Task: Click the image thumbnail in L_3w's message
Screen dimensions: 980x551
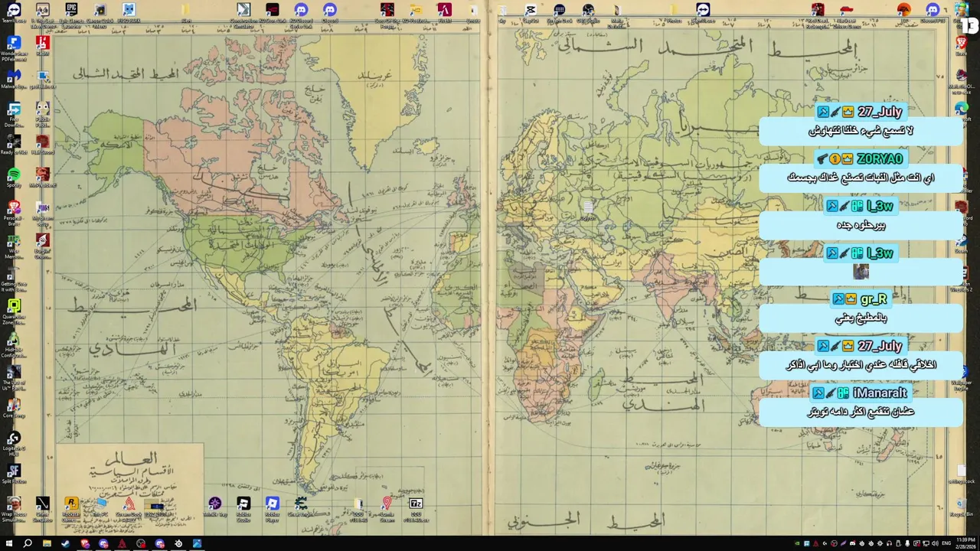Action: (861, 272)
